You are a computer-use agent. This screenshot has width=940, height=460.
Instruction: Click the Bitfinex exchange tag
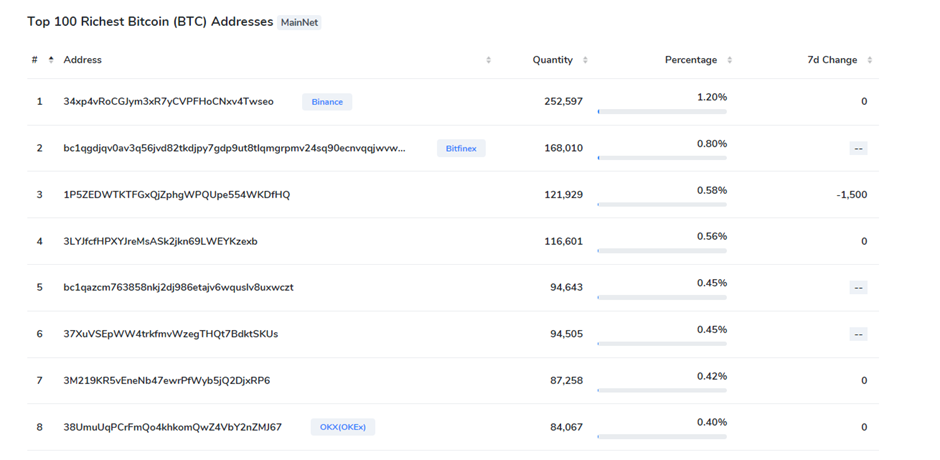tap(461, 148)
